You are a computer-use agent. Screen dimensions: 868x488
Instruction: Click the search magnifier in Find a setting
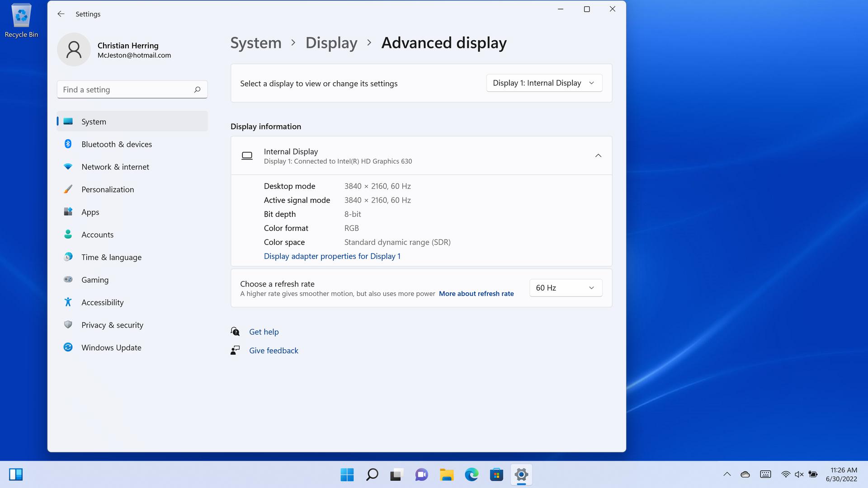click(x=197, y=89)
